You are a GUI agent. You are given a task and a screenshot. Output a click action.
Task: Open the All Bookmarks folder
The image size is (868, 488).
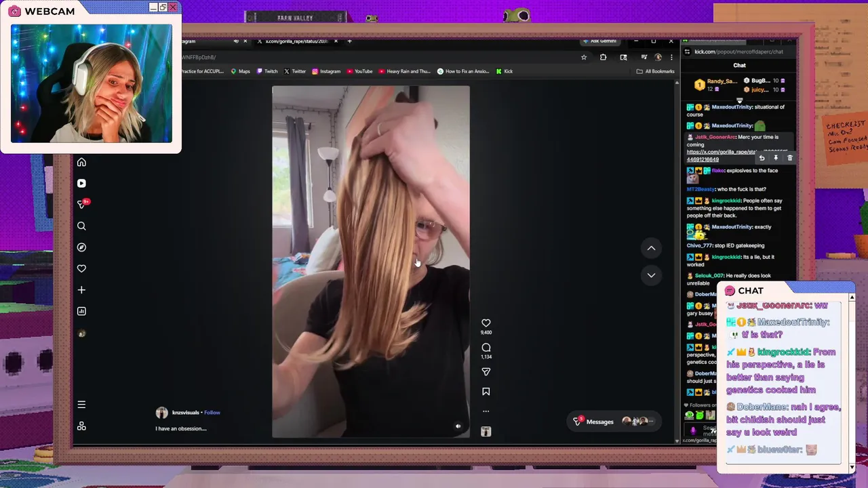point(655,71)
